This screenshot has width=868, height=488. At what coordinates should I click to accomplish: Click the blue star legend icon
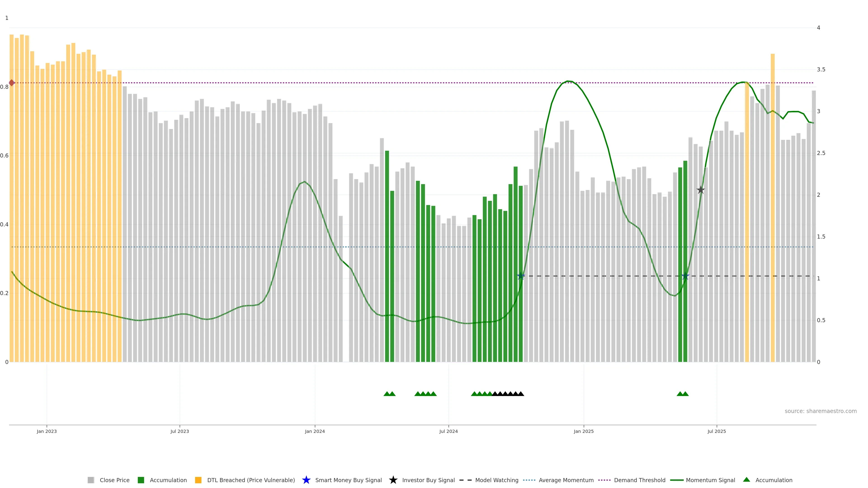pyautogui.click(x=306, y=480)
